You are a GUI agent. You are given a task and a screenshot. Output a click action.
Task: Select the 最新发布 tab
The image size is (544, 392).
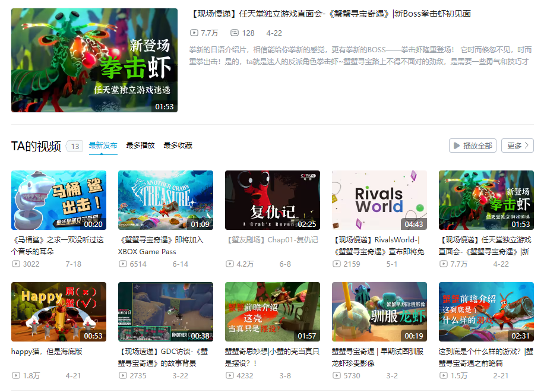point(103,146)
